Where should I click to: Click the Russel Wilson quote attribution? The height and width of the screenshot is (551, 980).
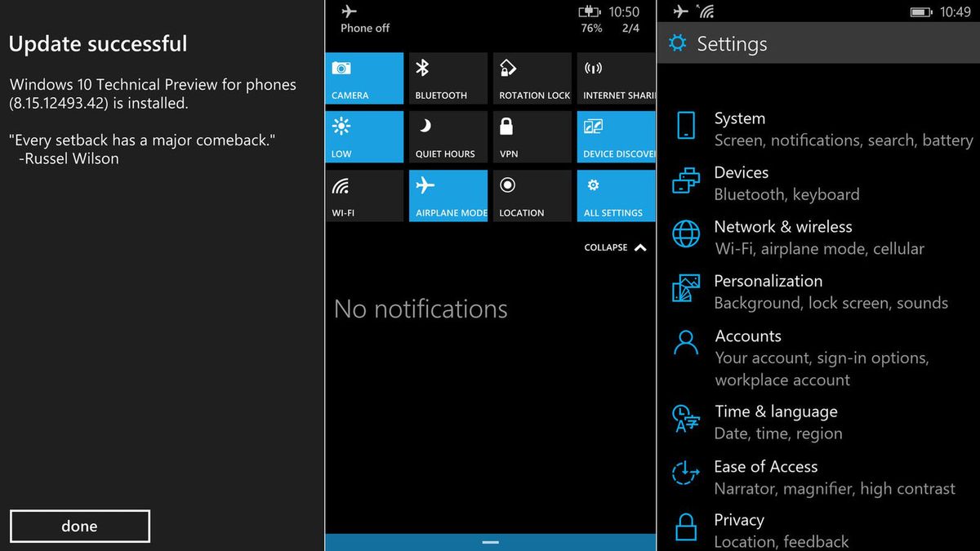tap(69, 159)
